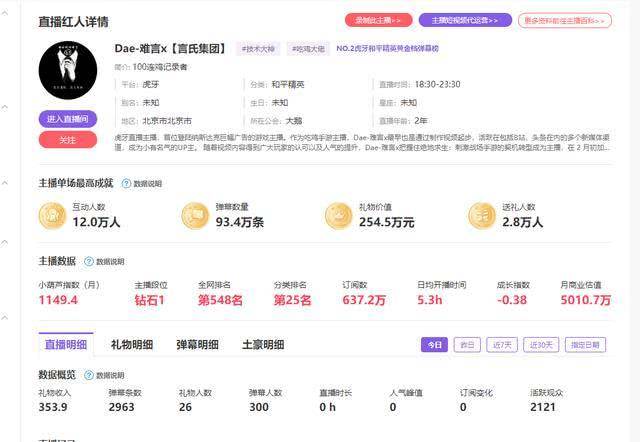Screen dimensions: 640x442
Task: Click the purple 进入直播间 button
Action: (x=67, y=119)
